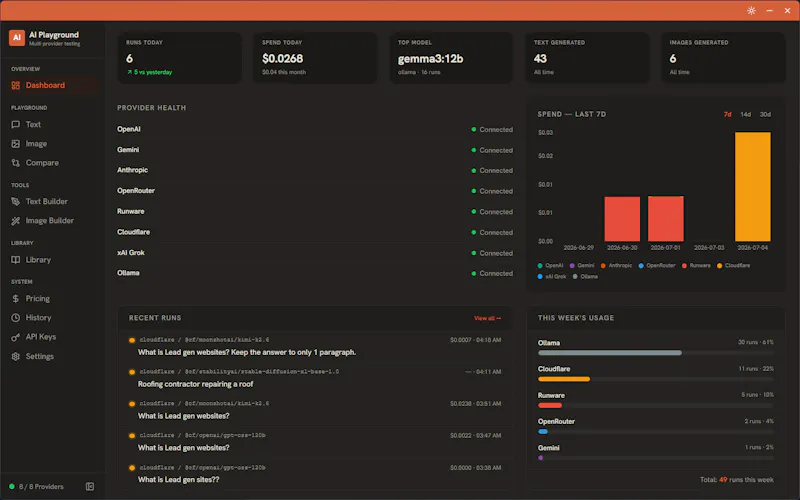Click the Runware usage progress bar
The height and width of the screenshot is (500, 800).
tap(656, 406)
